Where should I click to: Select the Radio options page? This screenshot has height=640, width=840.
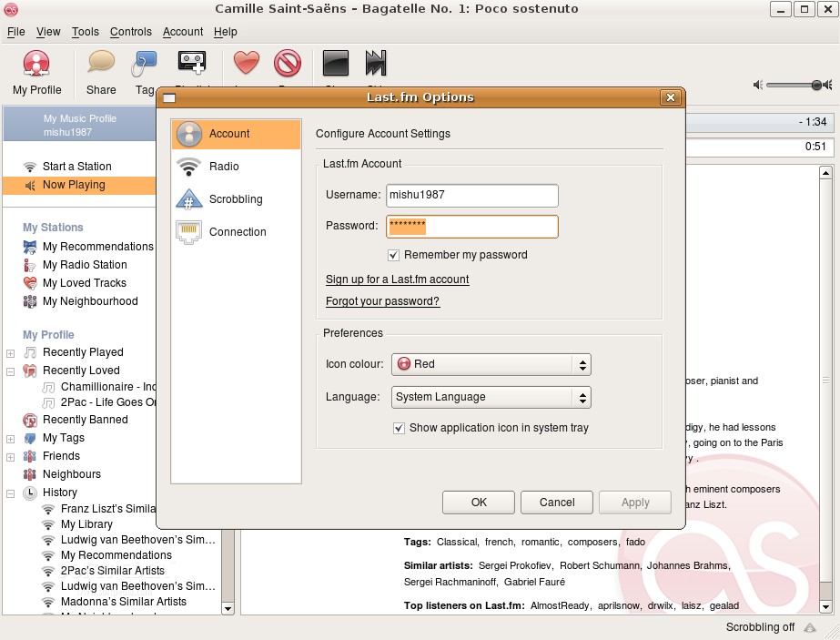coord(237,167)
